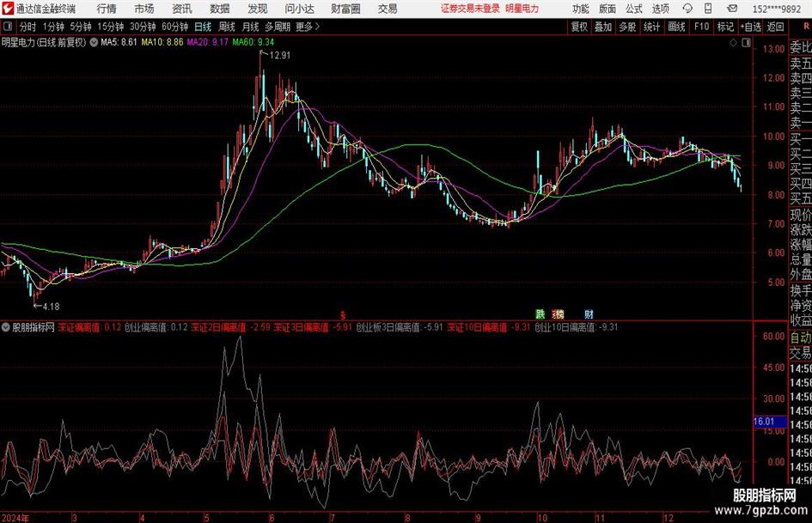Click the MA20: 9.17 indicator value
This screenshot has width=812, height=523.
click(x=208, y=42)
